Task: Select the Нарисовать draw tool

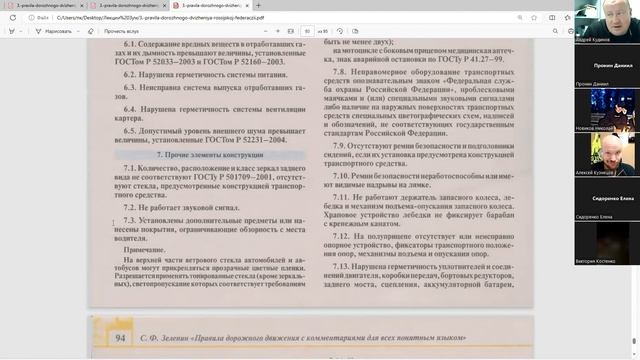Action: click(x=53, y=31)
